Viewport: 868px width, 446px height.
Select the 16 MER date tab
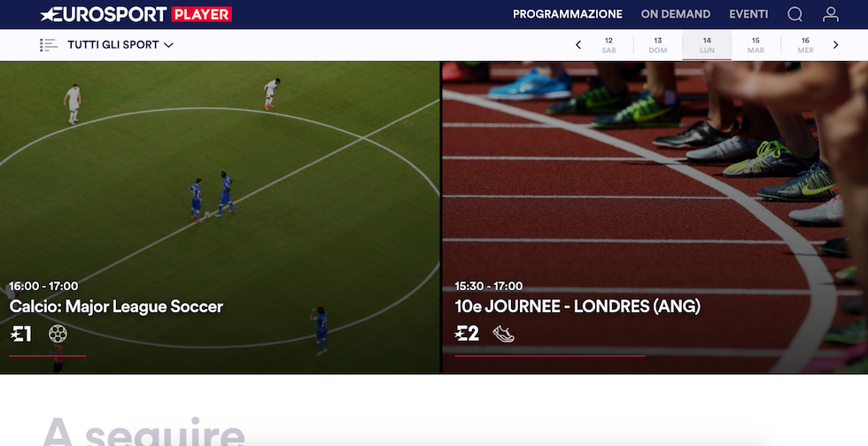(805, 45)
